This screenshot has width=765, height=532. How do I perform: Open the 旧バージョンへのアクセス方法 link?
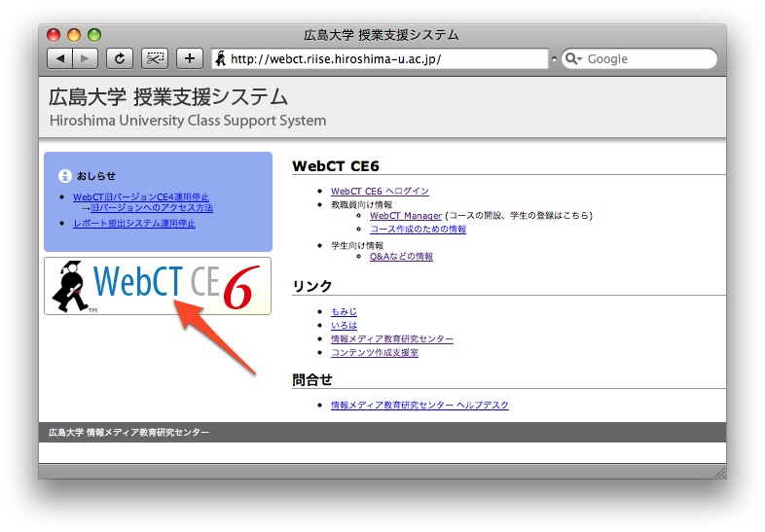152,208
